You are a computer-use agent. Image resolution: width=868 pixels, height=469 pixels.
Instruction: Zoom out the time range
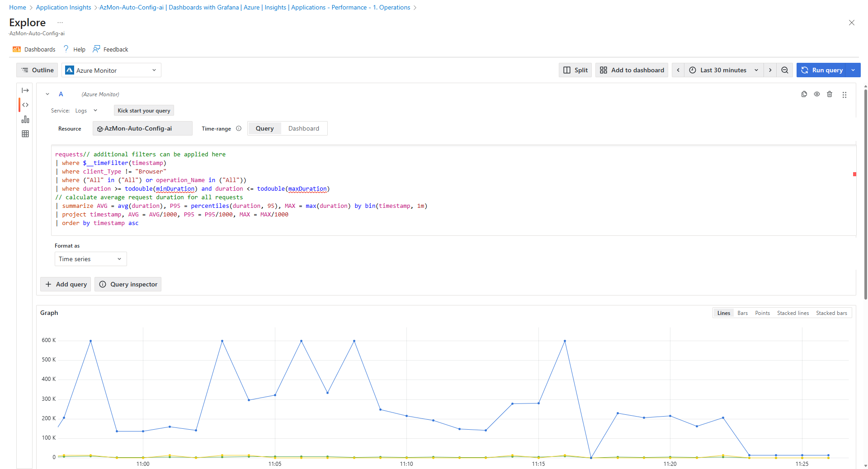coord(785,70)
